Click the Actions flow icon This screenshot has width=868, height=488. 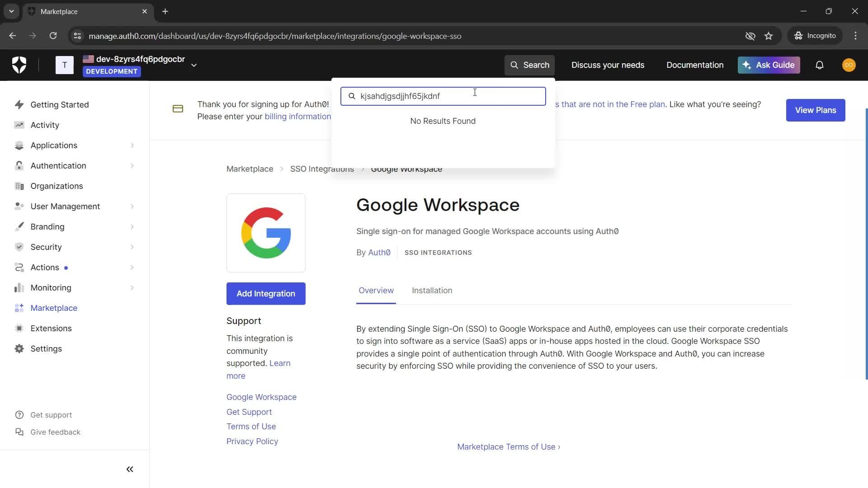coord(19,267)
